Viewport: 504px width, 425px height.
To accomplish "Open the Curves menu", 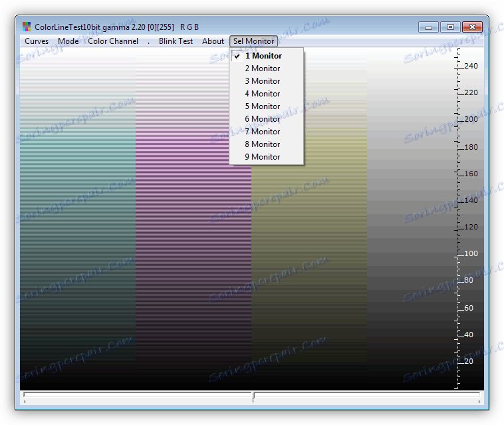I will 37,41.
